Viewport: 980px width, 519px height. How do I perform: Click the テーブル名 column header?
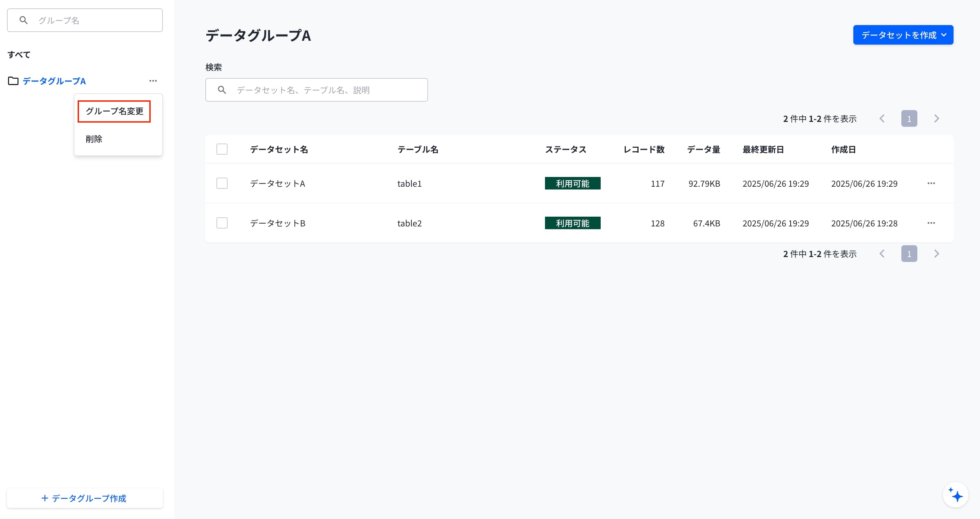coord(418,149)
